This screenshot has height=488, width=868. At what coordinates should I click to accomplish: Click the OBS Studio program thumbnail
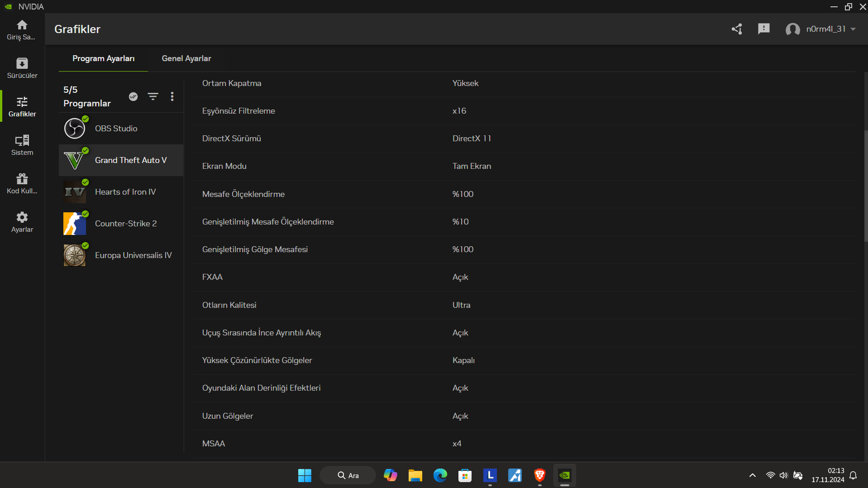(75, 129)
